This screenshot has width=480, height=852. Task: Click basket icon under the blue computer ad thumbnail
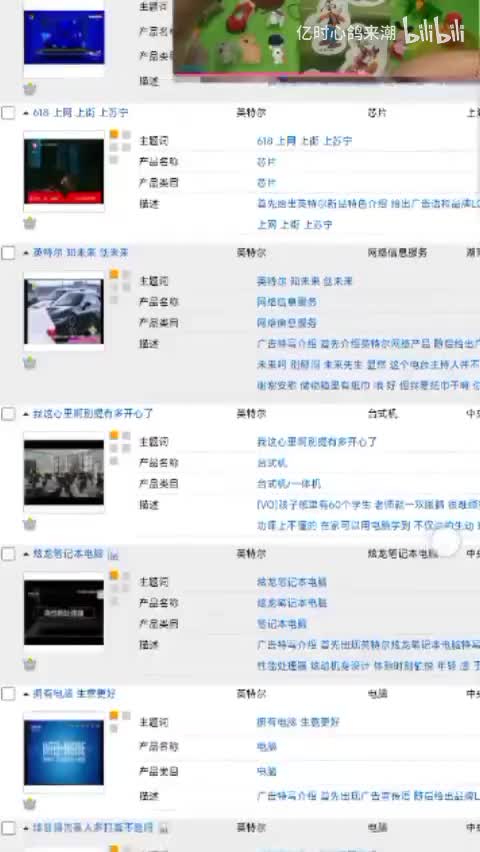pyautogui.click(x=30, y=804)
